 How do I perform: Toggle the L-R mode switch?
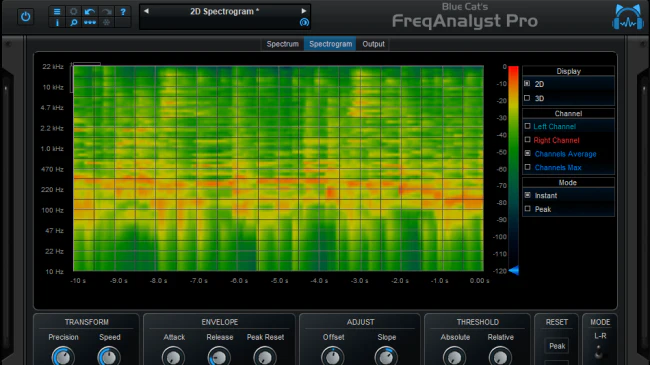(x=599, y=352)
